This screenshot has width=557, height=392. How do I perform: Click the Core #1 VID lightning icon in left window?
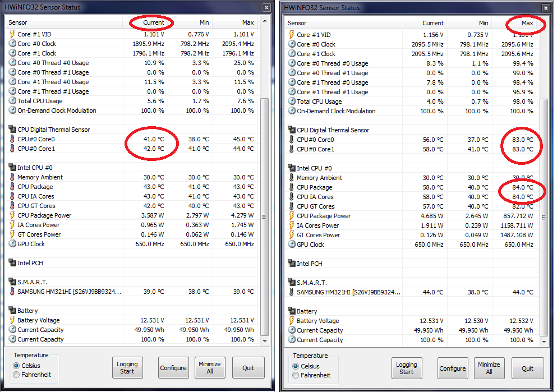12,34
